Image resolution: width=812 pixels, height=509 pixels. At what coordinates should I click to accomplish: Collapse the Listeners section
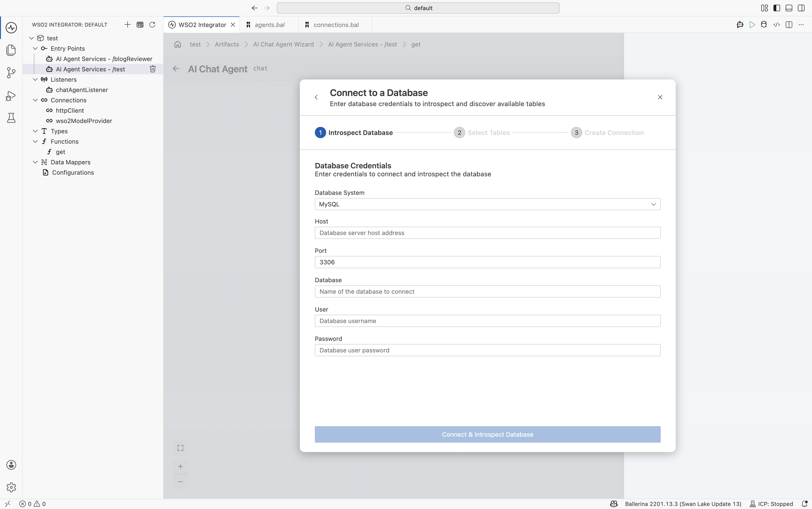(x=35, y=79)
